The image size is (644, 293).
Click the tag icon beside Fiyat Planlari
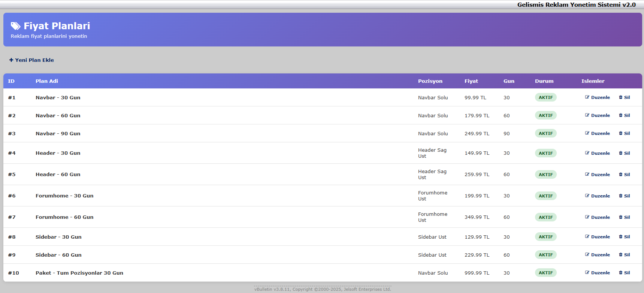point(15,26)
